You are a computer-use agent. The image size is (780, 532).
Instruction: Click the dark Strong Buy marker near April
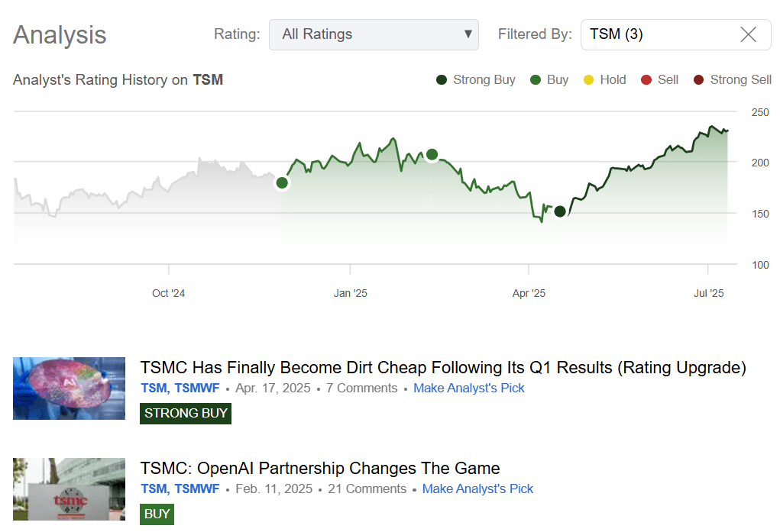click(x=559, y=211)
